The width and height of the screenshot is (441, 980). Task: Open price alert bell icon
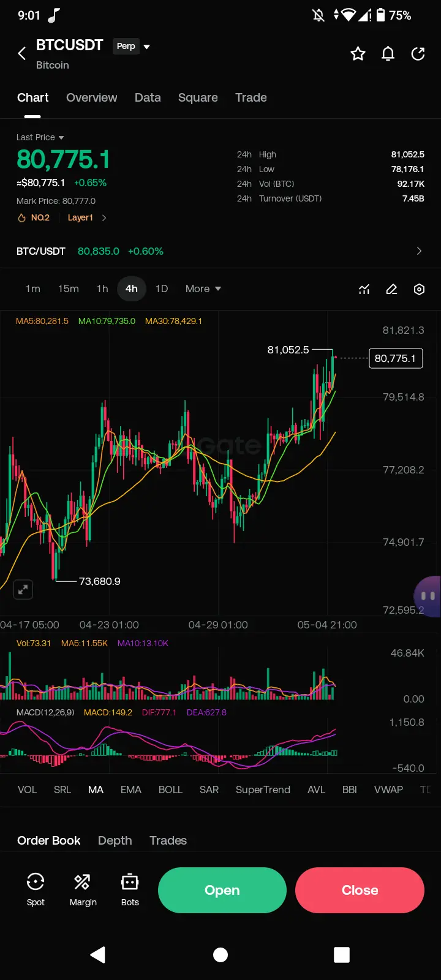pos(388,54)
